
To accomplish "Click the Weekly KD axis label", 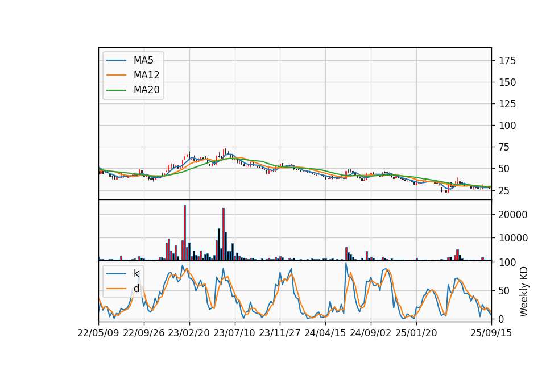I will pos(523,291).
